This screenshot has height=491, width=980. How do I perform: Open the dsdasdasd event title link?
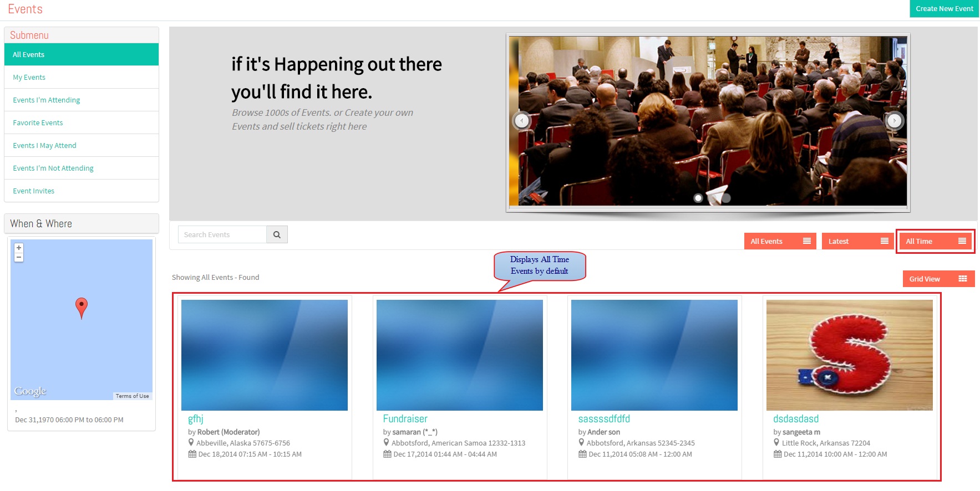click(x=796, y=419)
